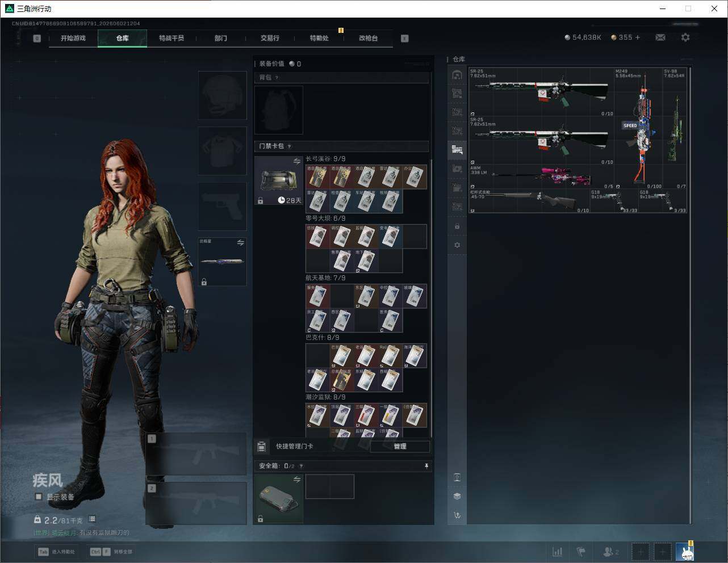Click the 航天基地: 7/9 group label
The image size is (728, 563).
click(325, 278)
